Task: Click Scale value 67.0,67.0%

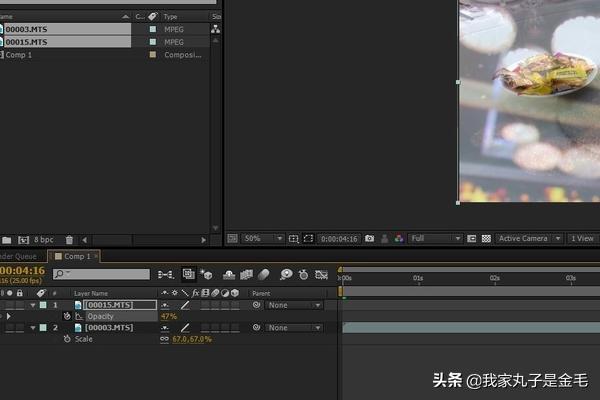Action: pos(192,339)
